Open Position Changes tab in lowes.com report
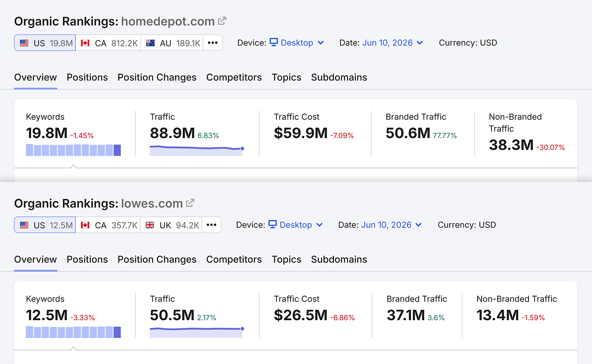592x364 pixels. (x=157, y=259)
